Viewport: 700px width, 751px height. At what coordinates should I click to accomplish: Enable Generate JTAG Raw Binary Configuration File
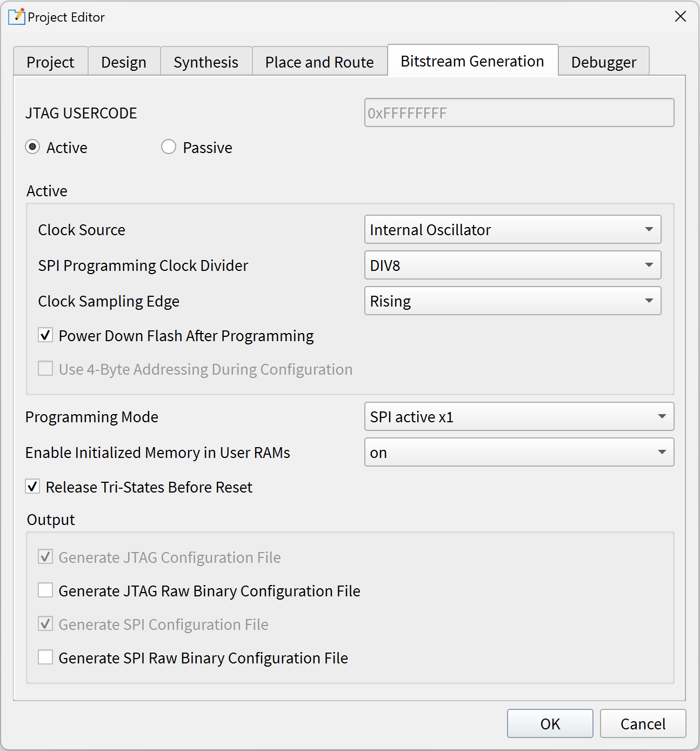click(x=46, y=590)
